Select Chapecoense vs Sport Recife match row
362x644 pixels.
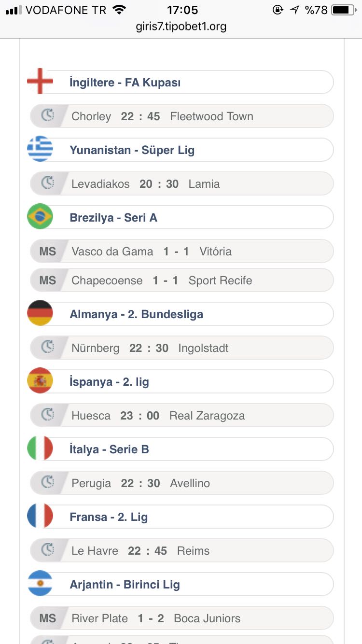(181, 280)
